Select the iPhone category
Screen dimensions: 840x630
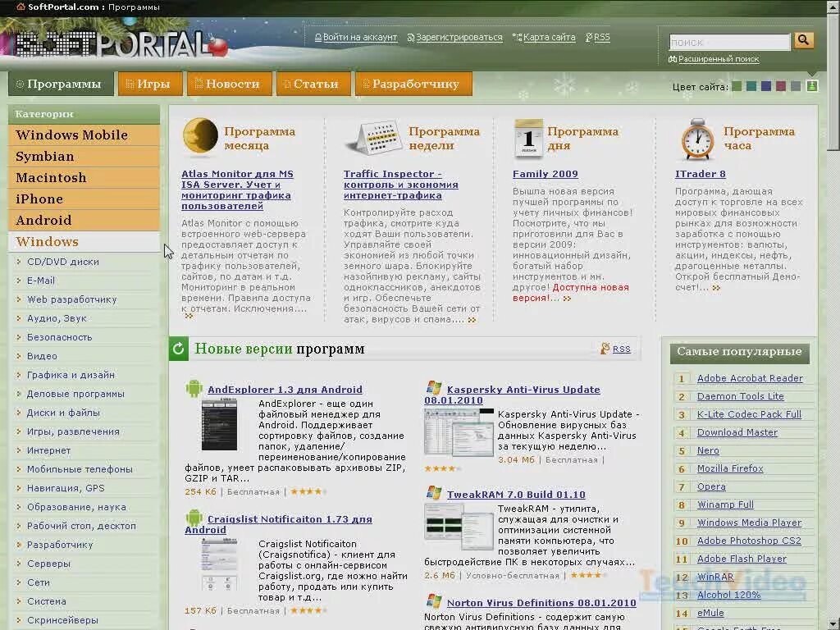(84, 199)
